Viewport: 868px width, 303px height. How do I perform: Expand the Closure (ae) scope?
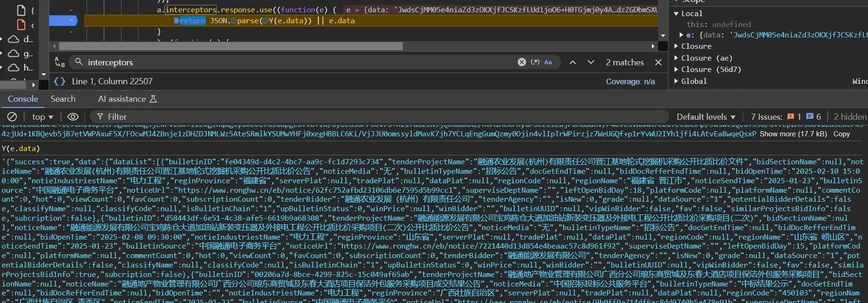click(676, 58)
